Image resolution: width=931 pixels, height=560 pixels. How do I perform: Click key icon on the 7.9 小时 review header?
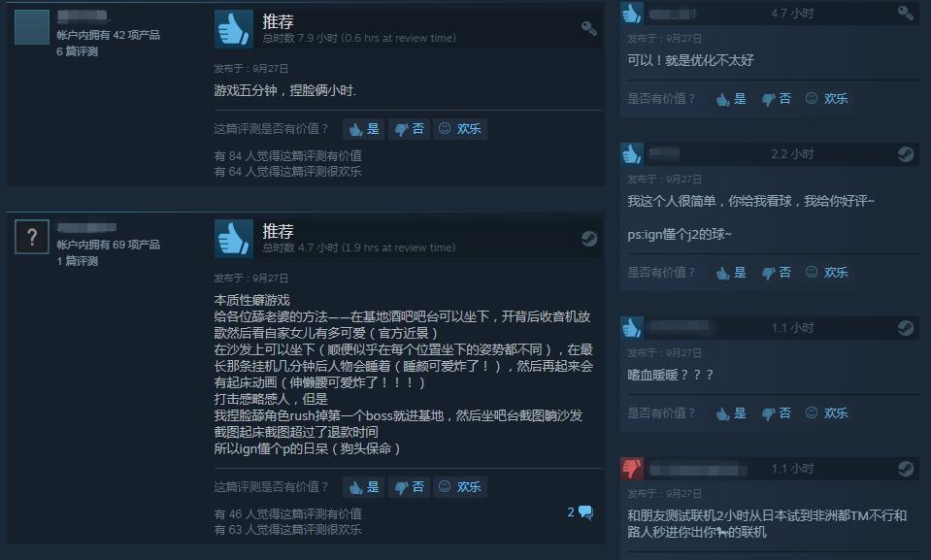click(x=588, y=28)
